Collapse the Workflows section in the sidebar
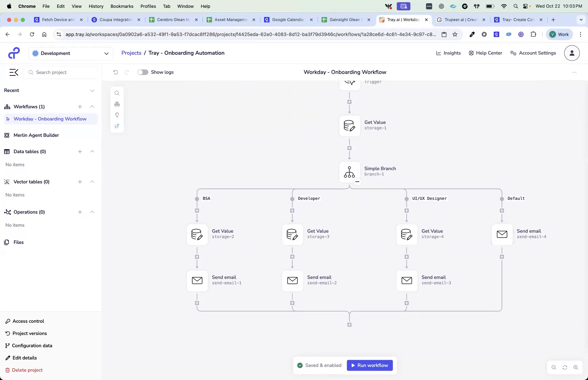588x380 pixels. 92,106
